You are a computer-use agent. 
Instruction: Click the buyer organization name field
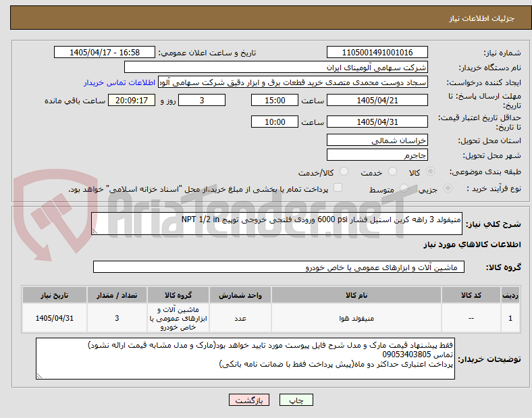coord(276,67)
